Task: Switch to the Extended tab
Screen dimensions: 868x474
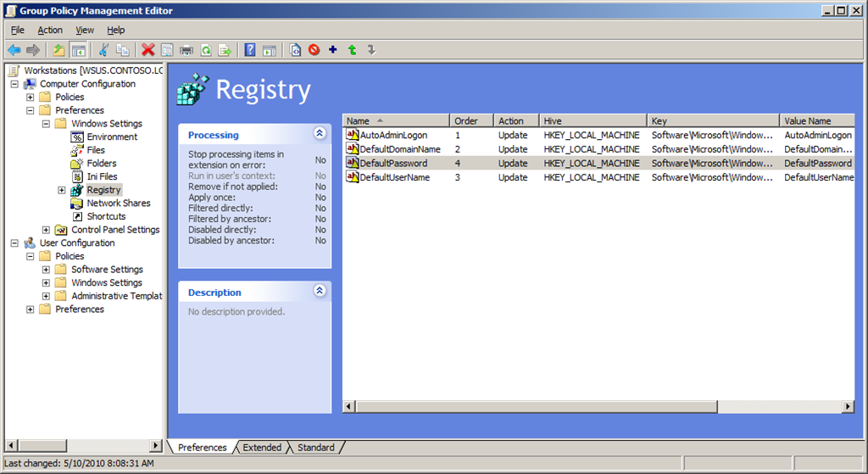Action: point(262,447)
